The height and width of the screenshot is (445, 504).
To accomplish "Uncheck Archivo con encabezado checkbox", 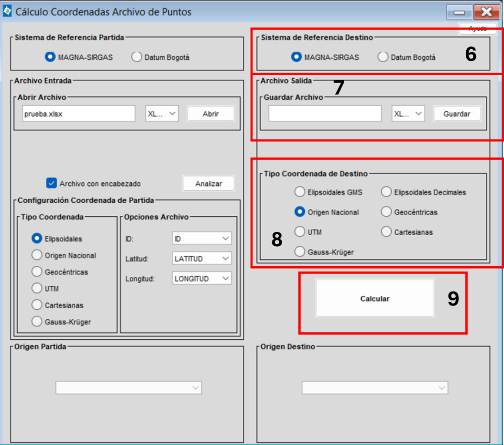I will click(x=52, y=183).
